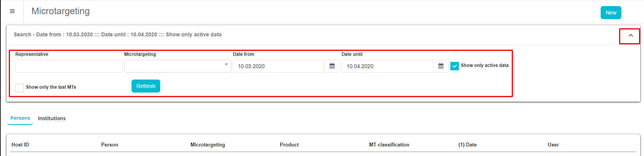The height and width of the screenshot is (156, 644).
Task: Open the Microtargeting dropdown
Action: click(177, 66)
